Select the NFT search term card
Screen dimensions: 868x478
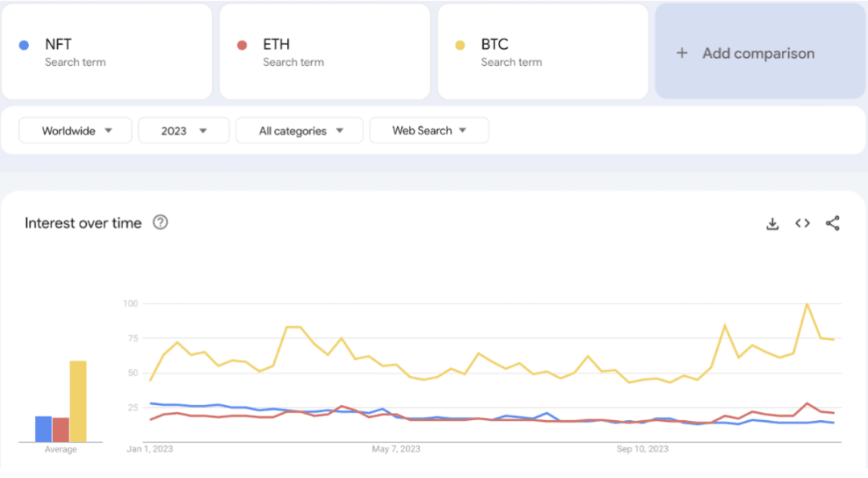[107, 52]
